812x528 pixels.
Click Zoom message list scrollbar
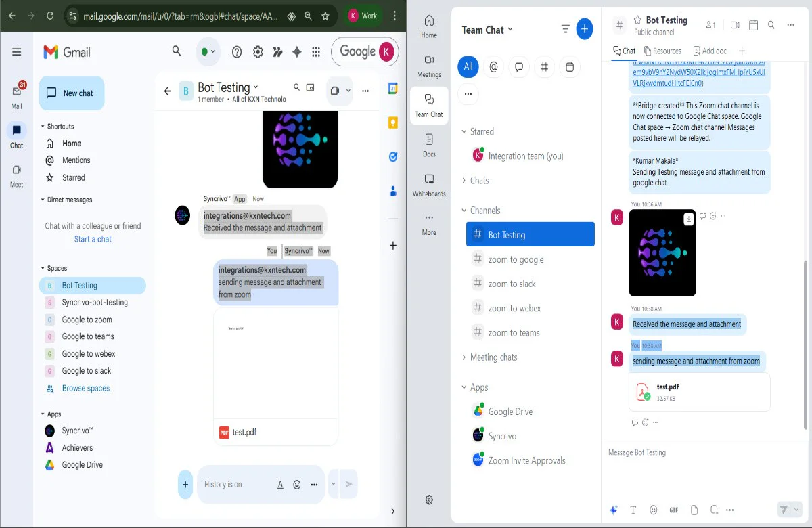click(805, 344)
